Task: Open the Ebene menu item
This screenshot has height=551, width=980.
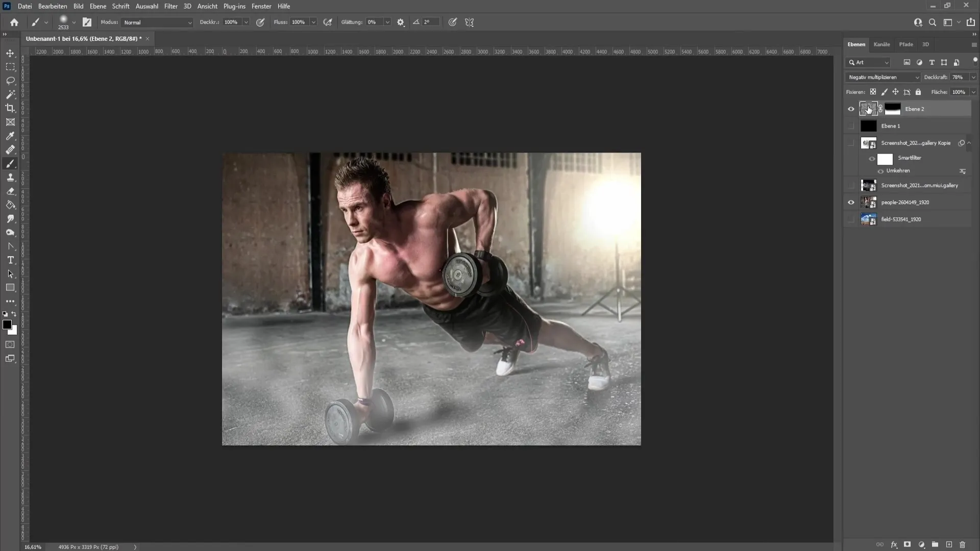Action: point(97,6)
